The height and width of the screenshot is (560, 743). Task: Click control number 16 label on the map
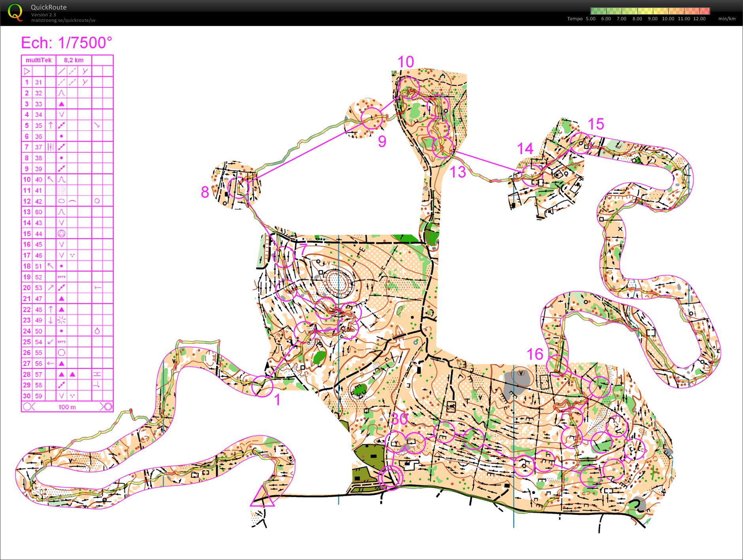pyautogui.click(x=535, y=354)
